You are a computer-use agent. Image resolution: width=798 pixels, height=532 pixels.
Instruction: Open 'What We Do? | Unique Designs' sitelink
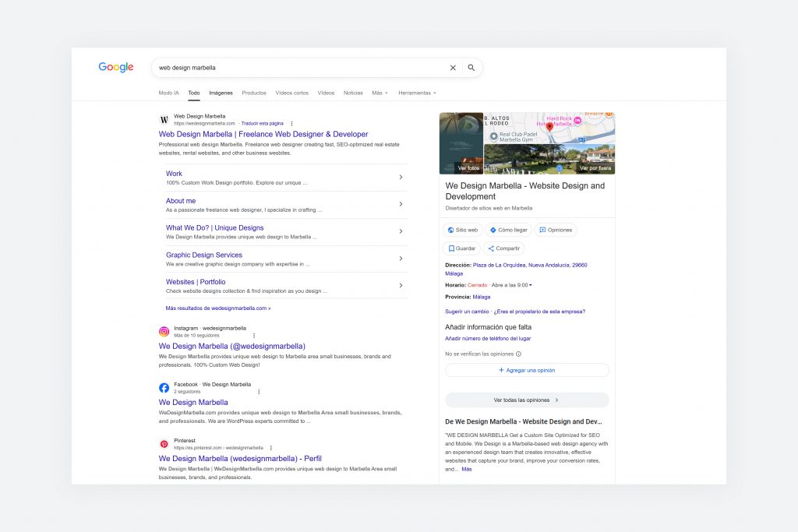click(x=215, y=228)
